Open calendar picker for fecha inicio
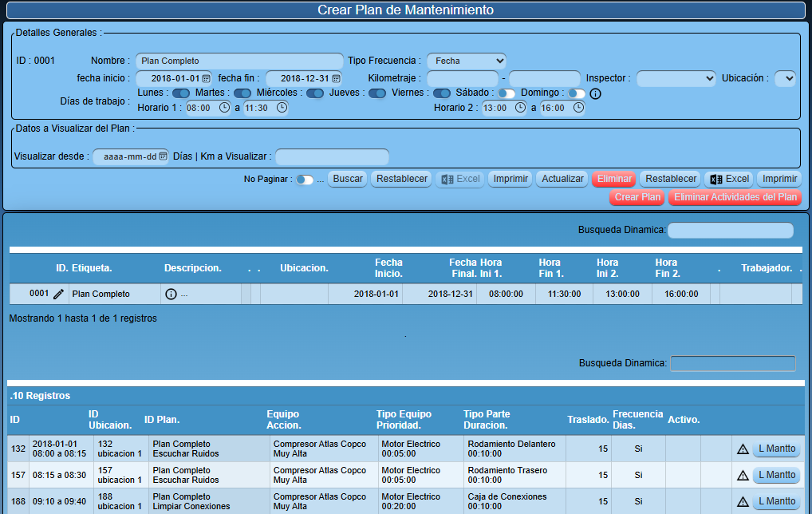The height and width of the screenshot is (514, 812). 206,79
